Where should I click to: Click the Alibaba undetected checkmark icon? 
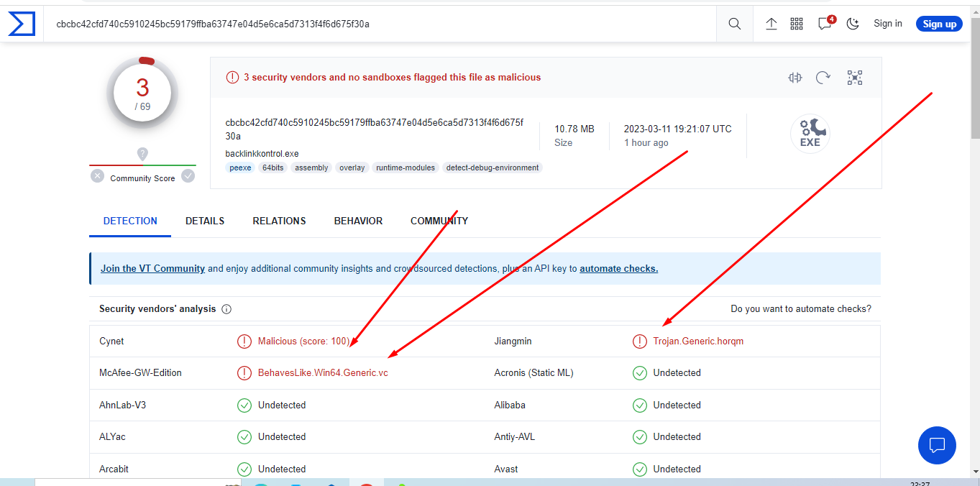(640, 405)
